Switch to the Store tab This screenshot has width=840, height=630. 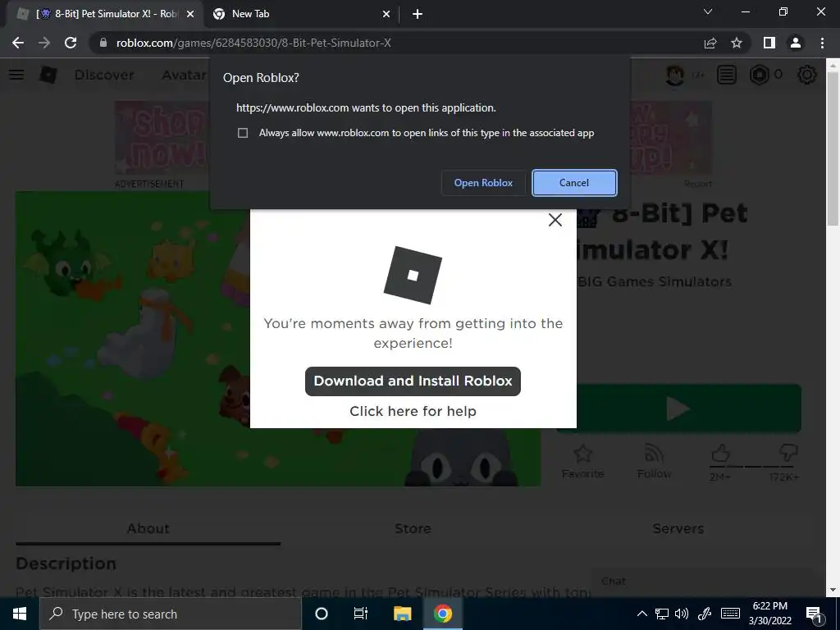[413, 529]
